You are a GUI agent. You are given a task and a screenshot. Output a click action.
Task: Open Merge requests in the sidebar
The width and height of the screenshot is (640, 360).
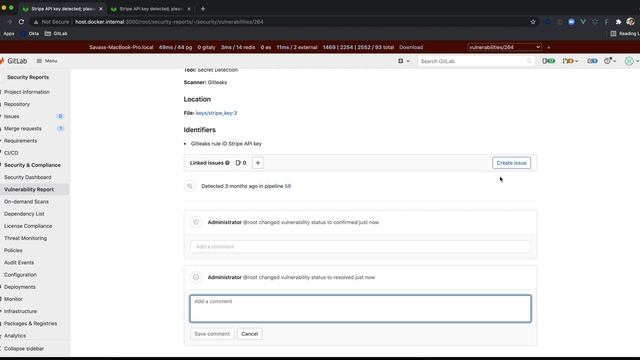coord(23,129)
